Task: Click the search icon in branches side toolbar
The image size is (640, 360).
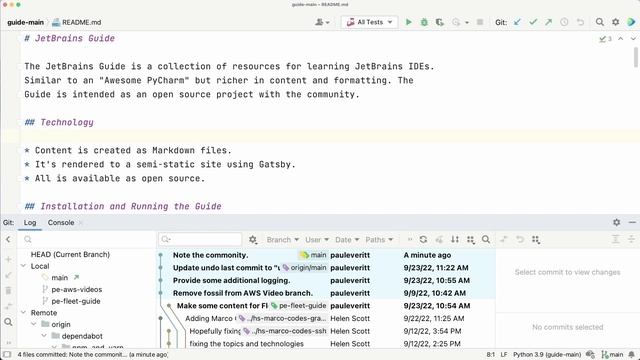Action: (8, 322)
